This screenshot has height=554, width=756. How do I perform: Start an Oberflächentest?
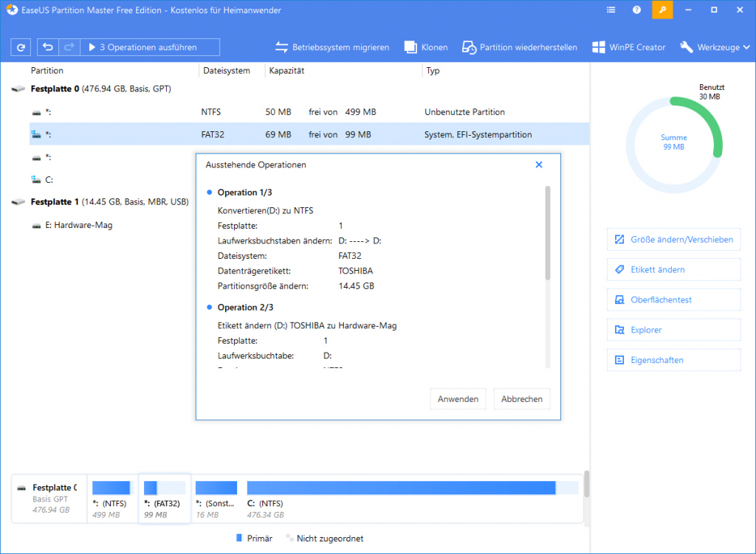[x=673, y=299]
